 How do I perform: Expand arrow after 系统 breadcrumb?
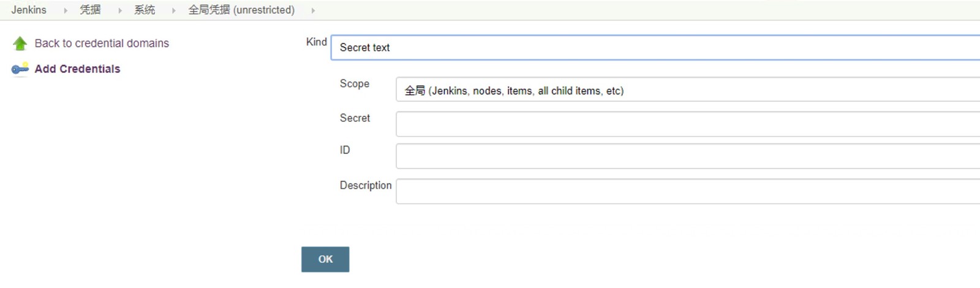[174, 10]
